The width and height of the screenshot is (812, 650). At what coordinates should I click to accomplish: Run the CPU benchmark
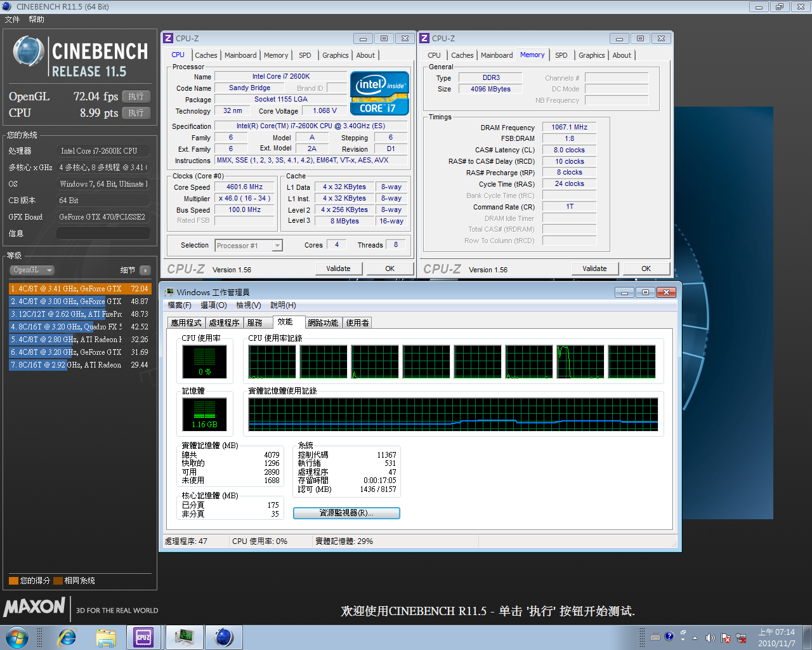[x=136, y=113]
